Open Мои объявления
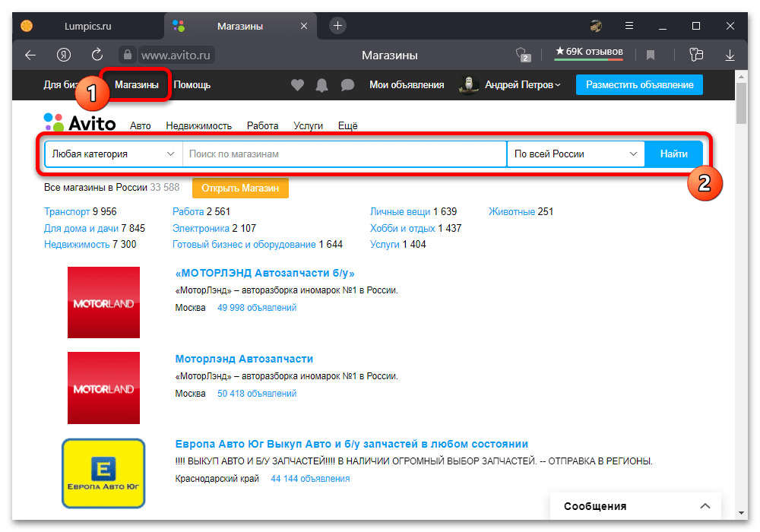Screen dimensions: 760x532 (x=407, y=85)
